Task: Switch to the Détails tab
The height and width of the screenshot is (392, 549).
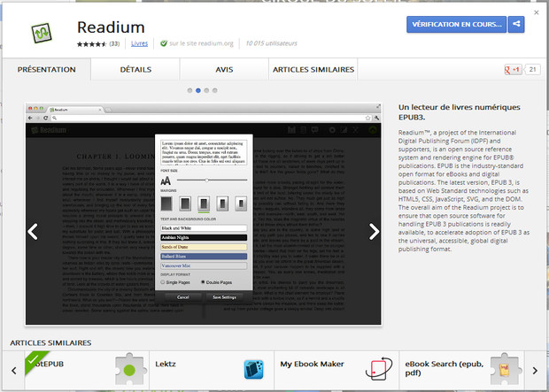Action: point(135,69)
